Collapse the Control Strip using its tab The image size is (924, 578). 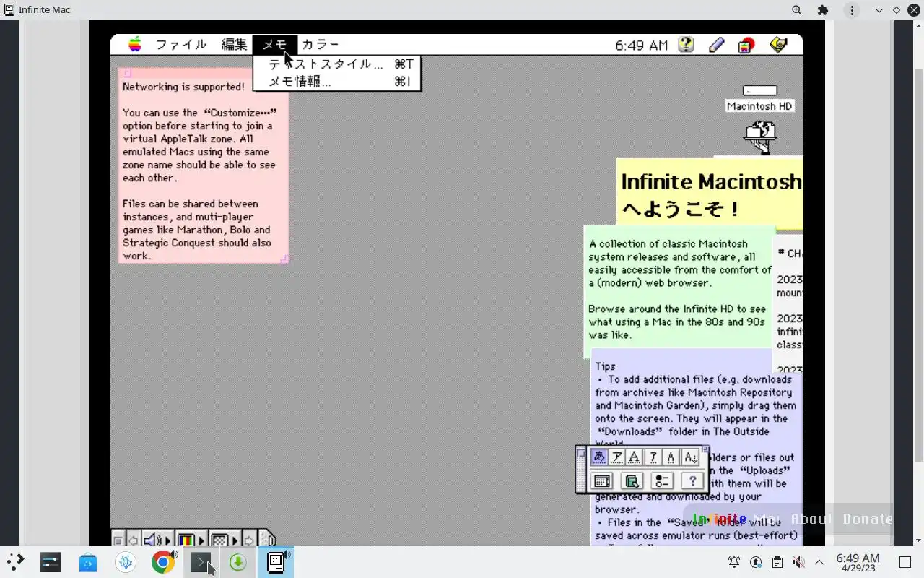point(268,540)
